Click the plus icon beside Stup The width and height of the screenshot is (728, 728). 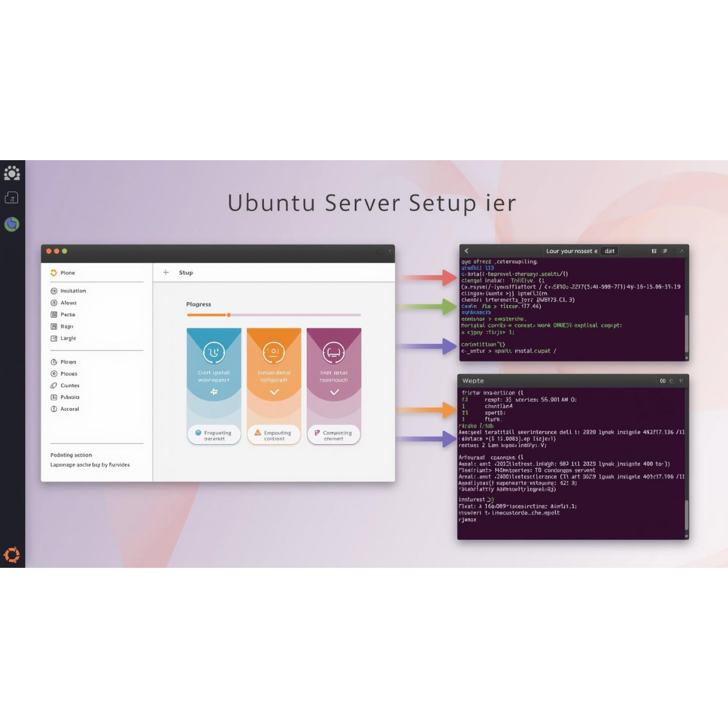166,272
